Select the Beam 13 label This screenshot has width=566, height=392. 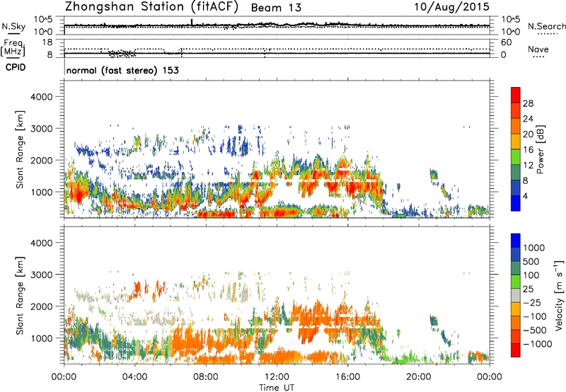[276, 8]
